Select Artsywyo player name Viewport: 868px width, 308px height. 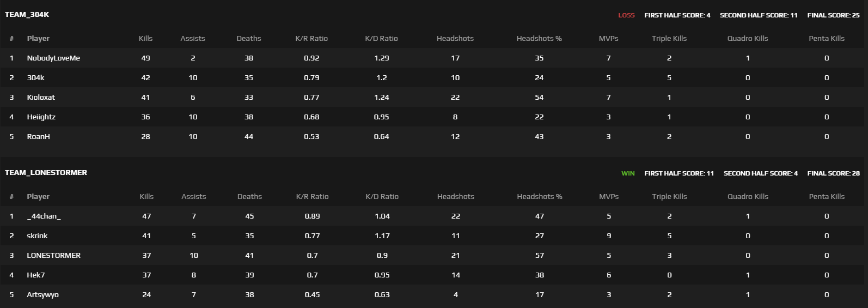pyautogui.click(x=42, y=295)
